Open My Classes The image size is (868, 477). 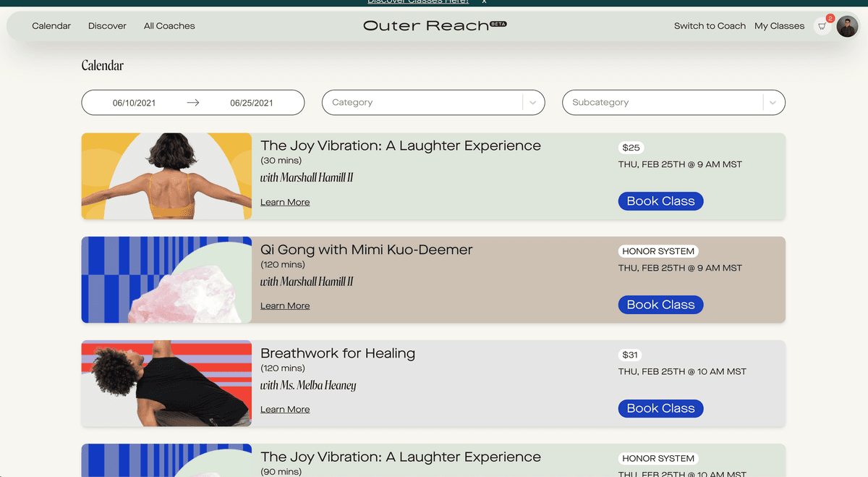click(x=779, y=26)
